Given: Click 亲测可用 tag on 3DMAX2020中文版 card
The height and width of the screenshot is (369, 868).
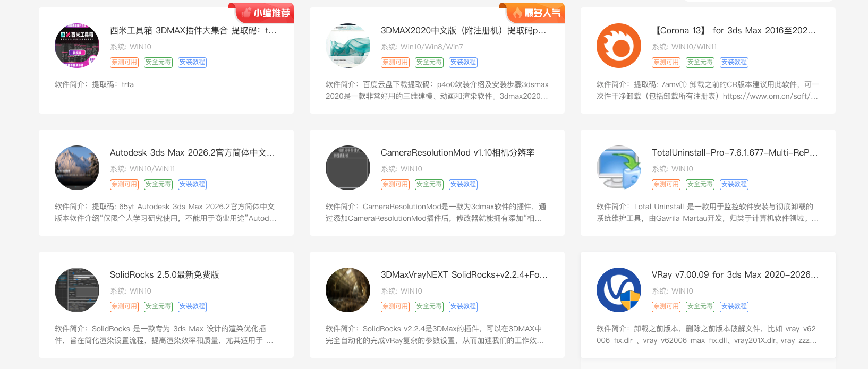Looking at the screenshot, I should [x=395, y=62].
